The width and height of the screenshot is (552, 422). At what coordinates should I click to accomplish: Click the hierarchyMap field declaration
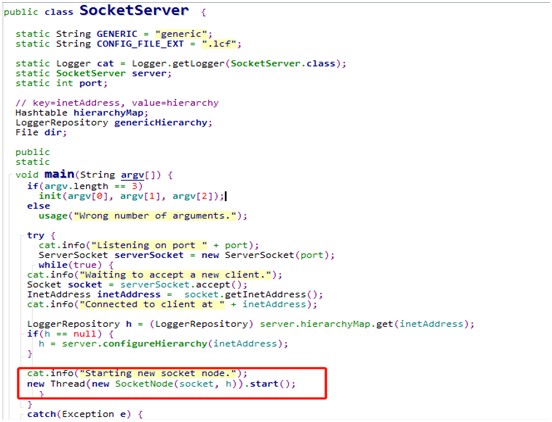[x=108, y=113]
